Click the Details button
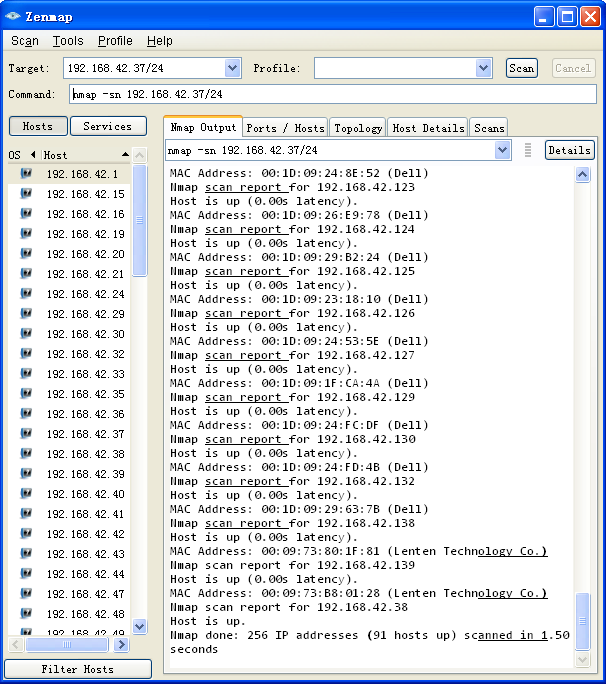The height and width of the screenshot is (685, 606). (x=569, y=150)
